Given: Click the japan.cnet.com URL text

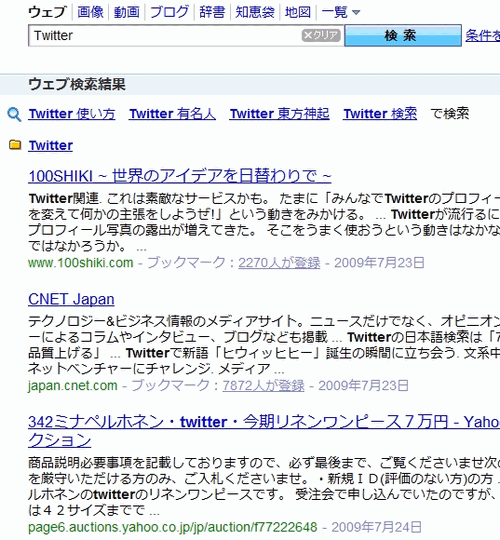Looking at the screenshot, I should pos(73,385).
